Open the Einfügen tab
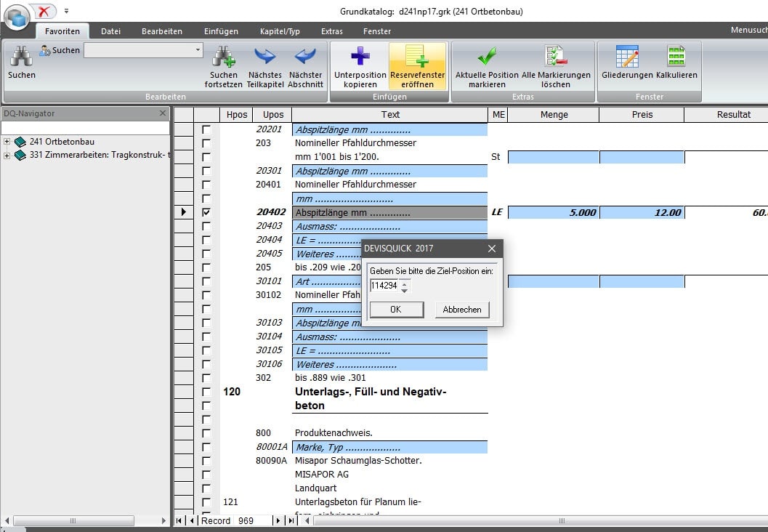Viewport: 768px width, 532px height. (221, 31)
